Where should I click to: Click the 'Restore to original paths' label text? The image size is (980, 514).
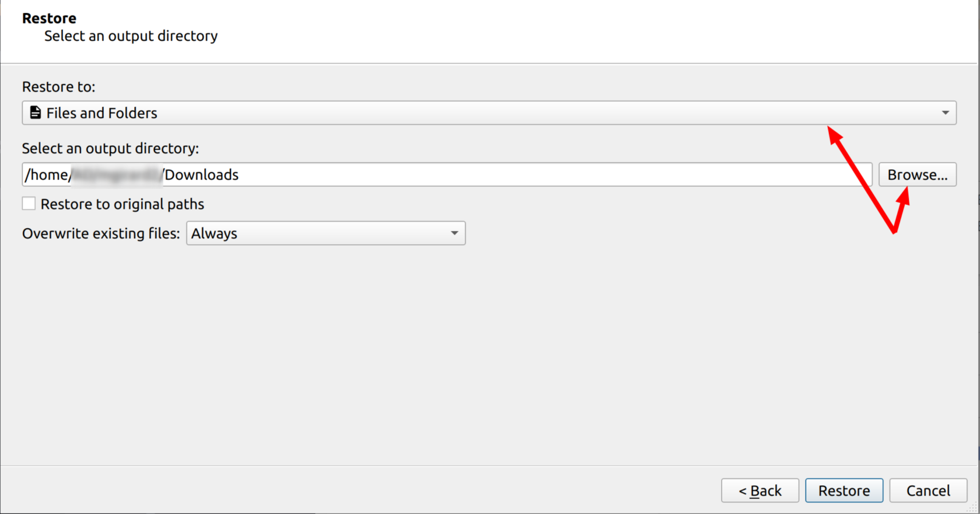pyautogui.click(x=122, y=204)
